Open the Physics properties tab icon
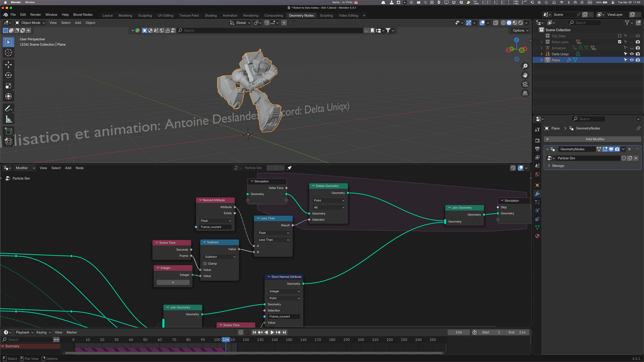 pos(537,211)
